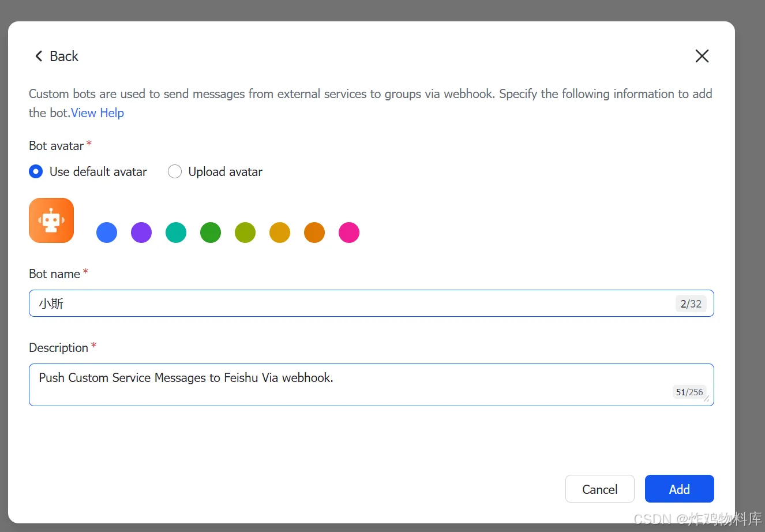This screenshot has width=765, height=532.
Task: Choose the green avatar color
Action: point(211,233)
